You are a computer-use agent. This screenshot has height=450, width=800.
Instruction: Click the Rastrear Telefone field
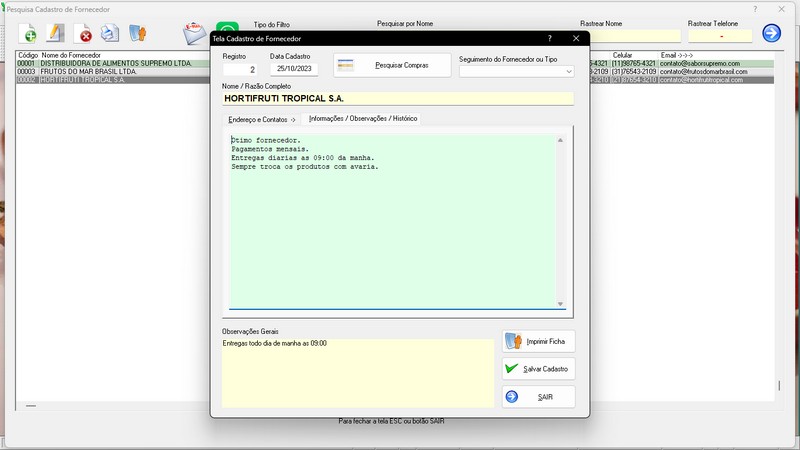(720, 36)
